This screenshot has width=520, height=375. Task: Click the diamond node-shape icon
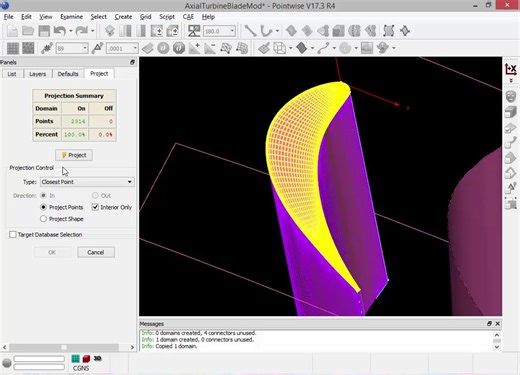tap(405, 31)
